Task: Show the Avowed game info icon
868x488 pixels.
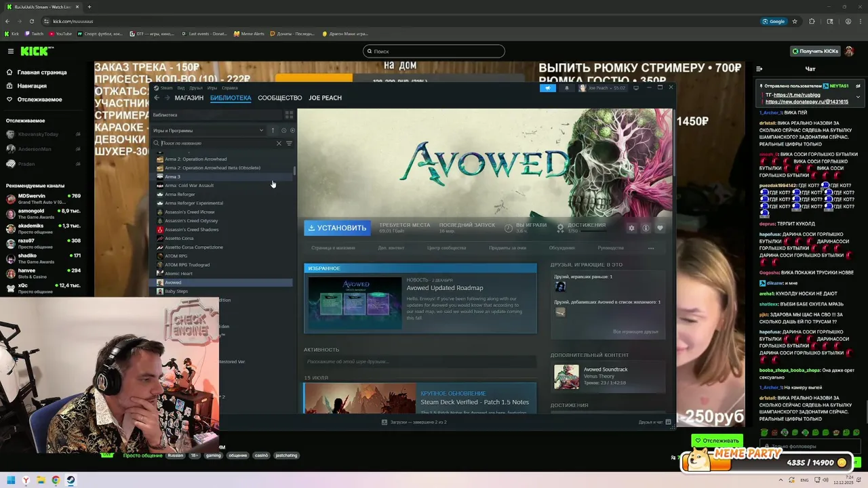Action: click(646, 228)
